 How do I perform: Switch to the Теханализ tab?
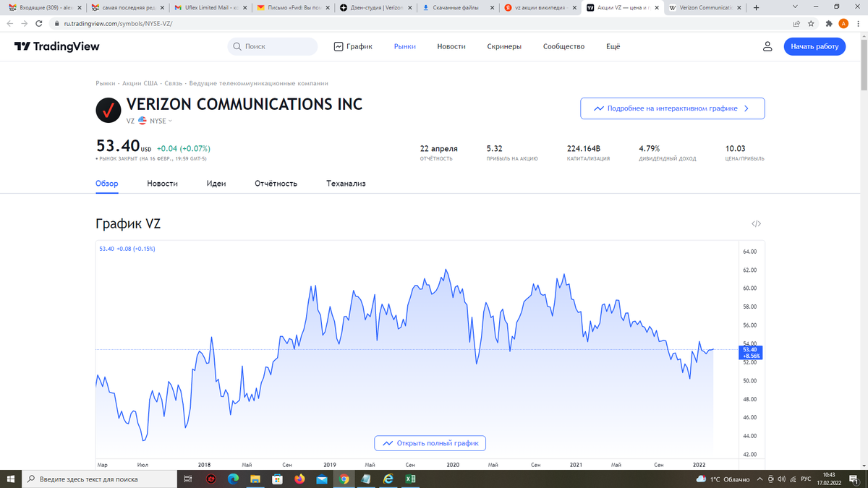coord(346,184)
